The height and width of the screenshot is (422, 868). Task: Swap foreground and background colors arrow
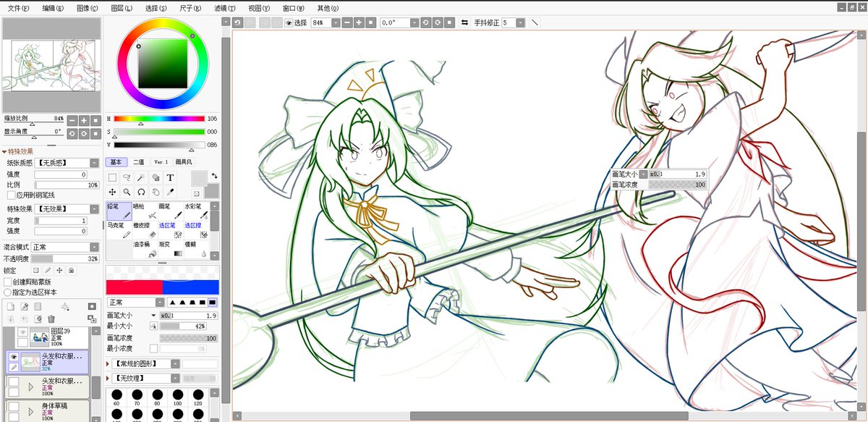[x=214, y=176]
